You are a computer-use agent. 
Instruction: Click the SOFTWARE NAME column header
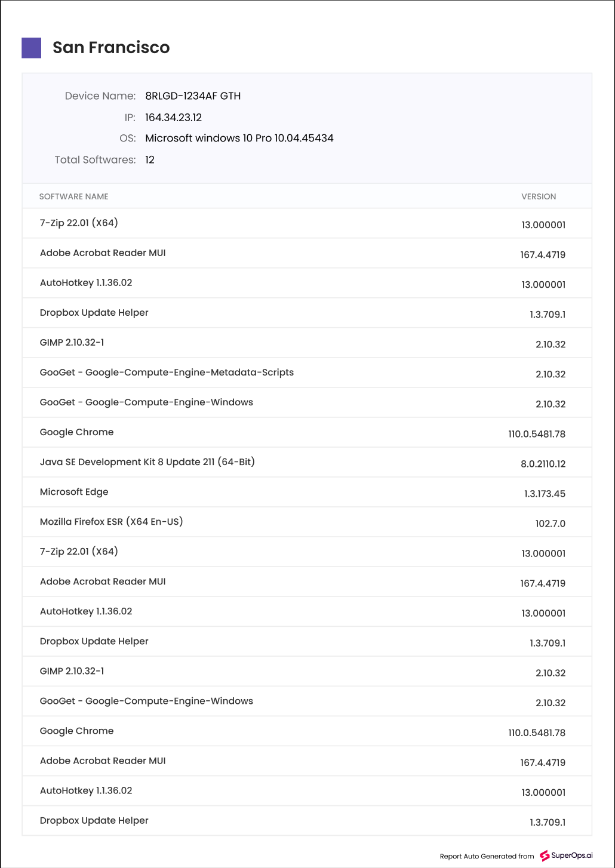click(x=74, y=196)
